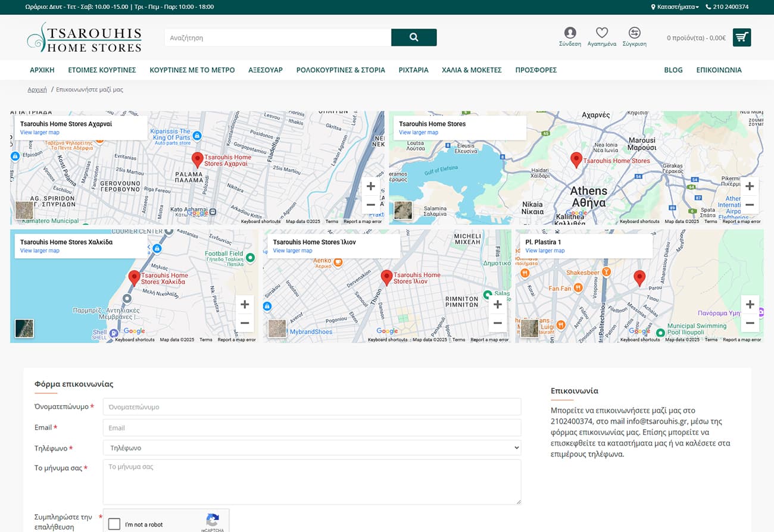Click the Tsarouhis Home Stores logo
Screen dimensions: 774x532
click(x=85, y=37)
